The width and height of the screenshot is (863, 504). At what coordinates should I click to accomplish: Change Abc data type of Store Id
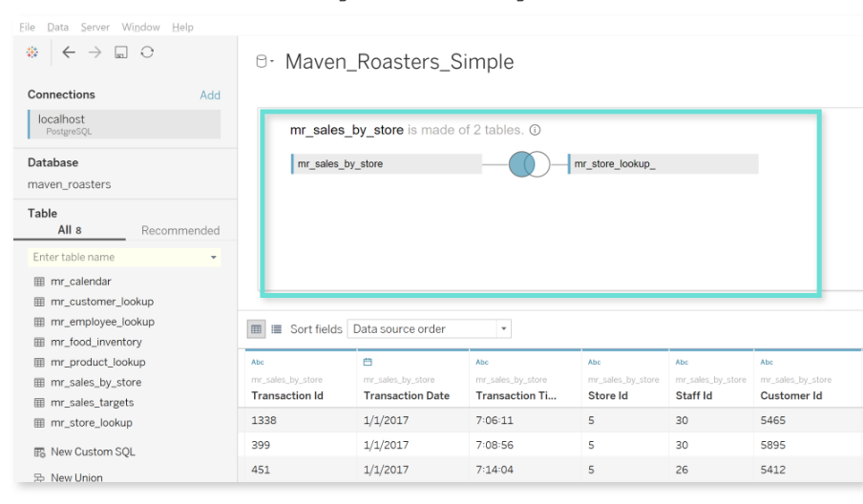tap(595, 362)
